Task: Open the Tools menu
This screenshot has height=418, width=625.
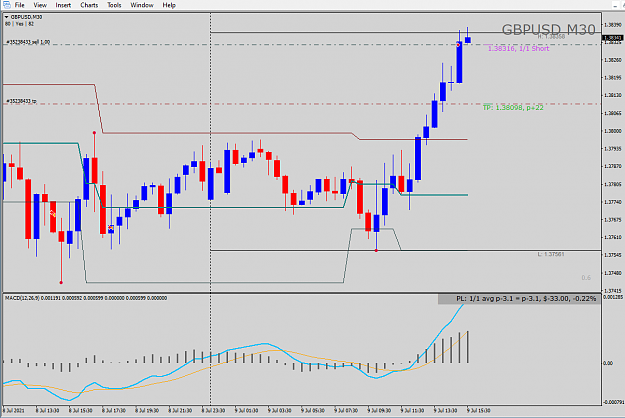Action: point(114,5)
